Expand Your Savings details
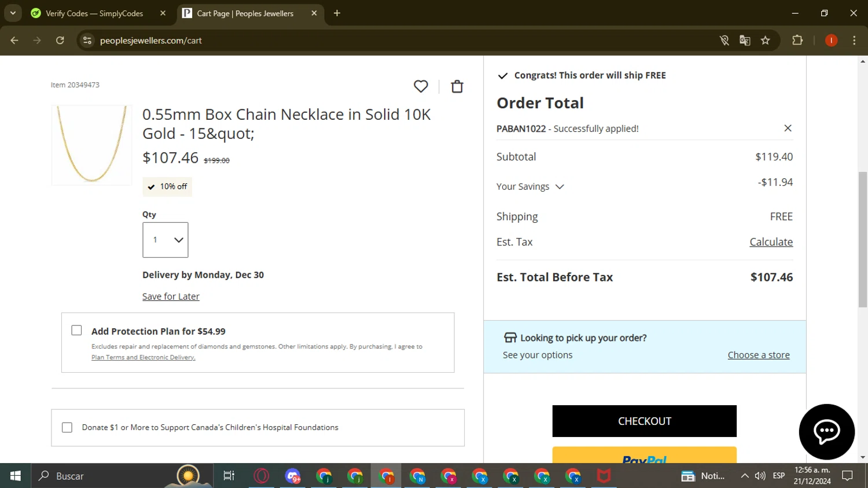Viewport: 868px width, 488px height. pos(530,186)
